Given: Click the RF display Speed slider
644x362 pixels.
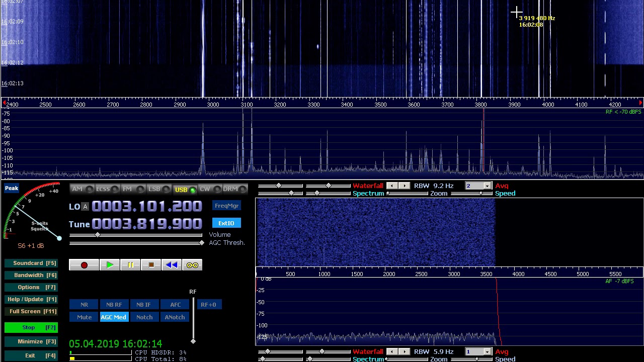Looking at the screenshot, I should click(472, 194).
